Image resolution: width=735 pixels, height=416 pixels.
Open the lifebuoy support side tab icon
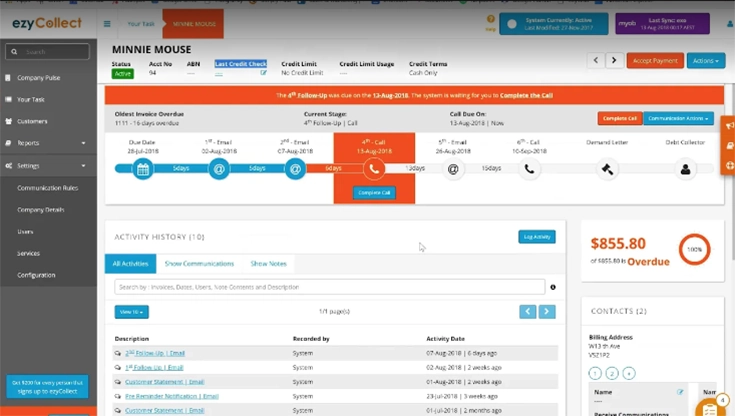click(729, 165)
